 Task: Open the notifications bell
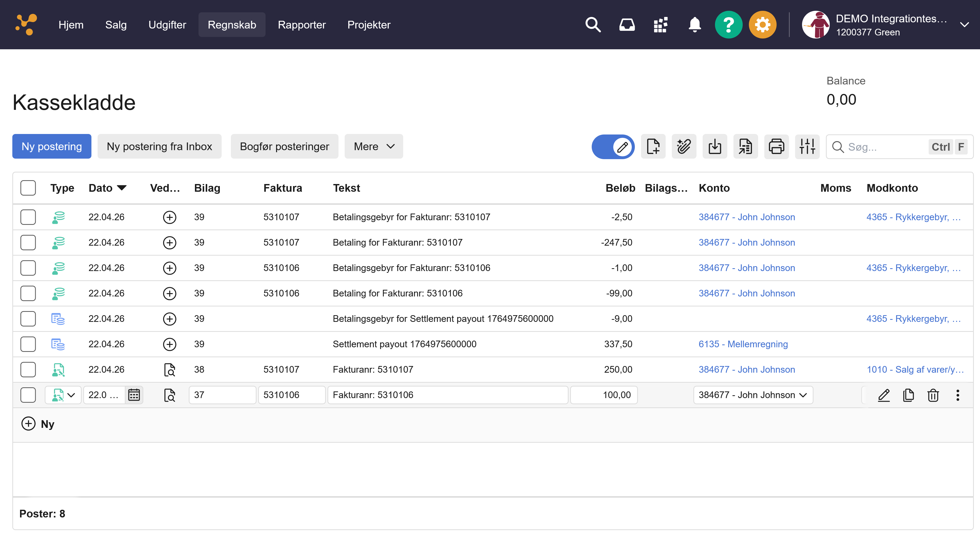click(694, 25)
